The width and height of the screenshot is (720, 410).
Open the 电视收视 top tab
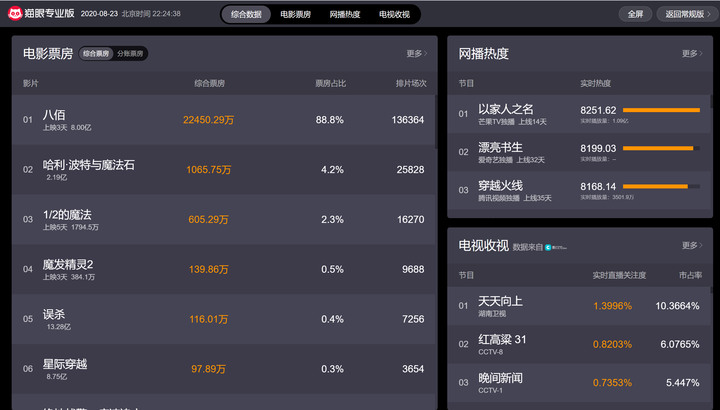pos(394,14)
